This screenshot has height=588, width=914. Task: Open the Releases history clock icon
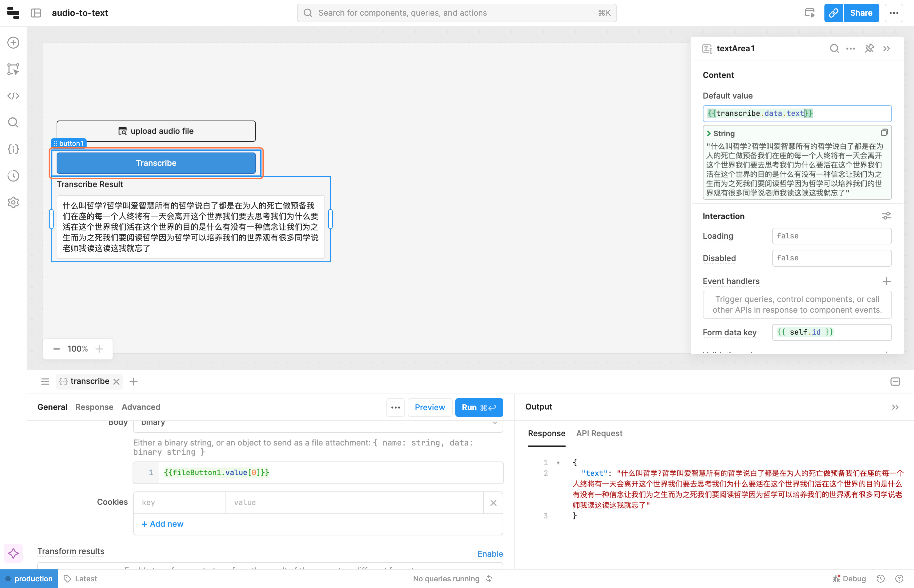pos(13,176)
